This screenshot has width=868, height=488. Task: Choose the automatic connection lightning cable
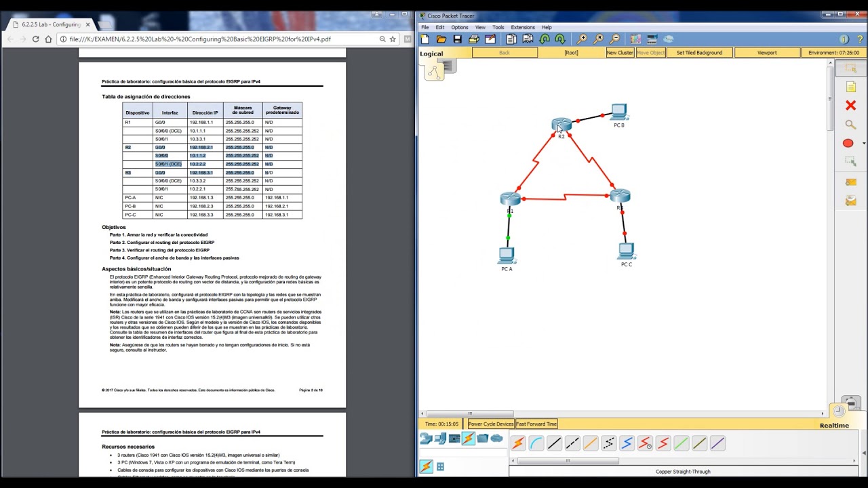[518, 443]
